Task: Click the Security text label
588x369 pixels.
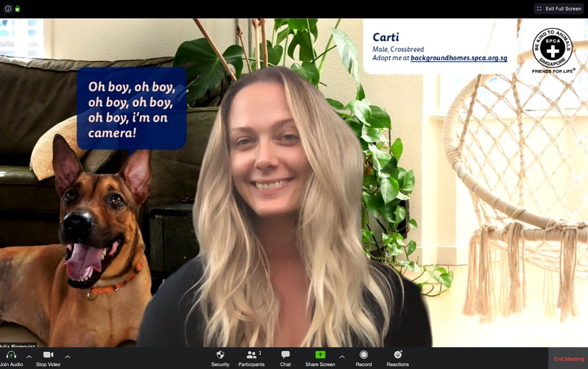Action: coord(220,364)
